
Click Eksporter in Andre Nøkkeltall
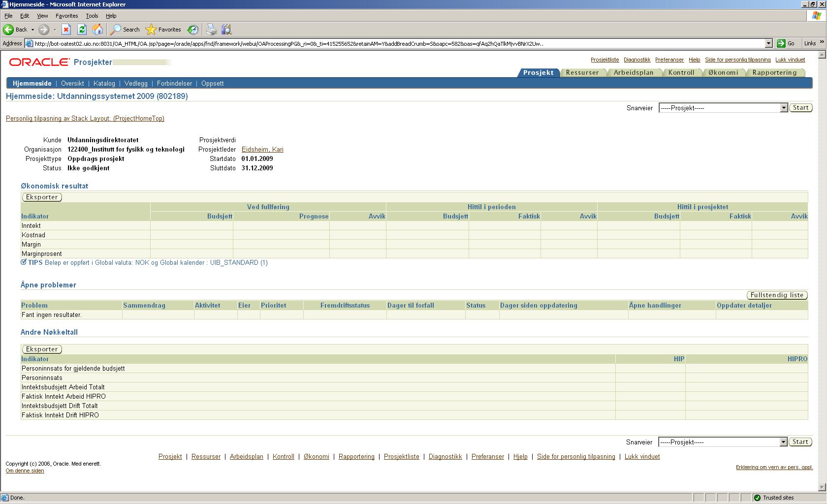point(42,349)
